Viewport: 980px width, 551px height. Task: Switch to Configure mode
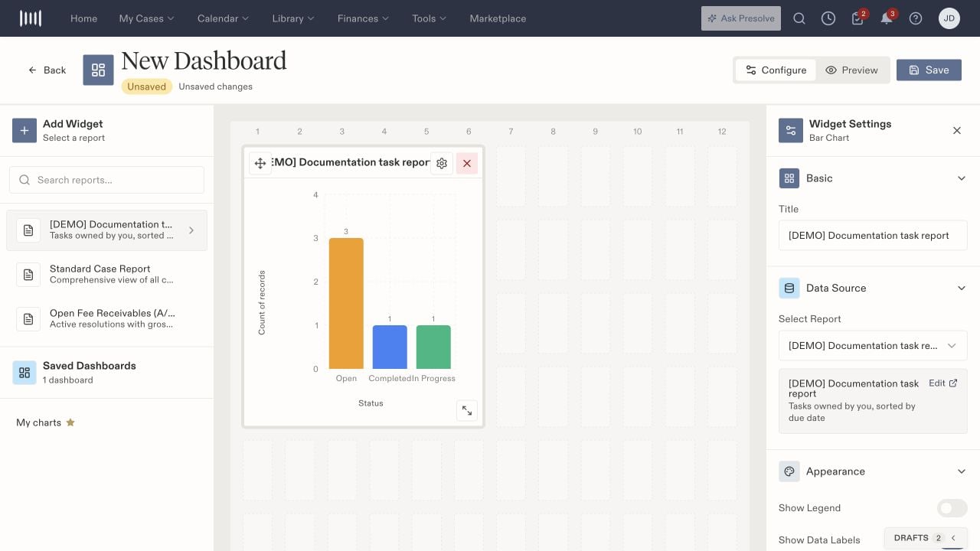point(776,70)
